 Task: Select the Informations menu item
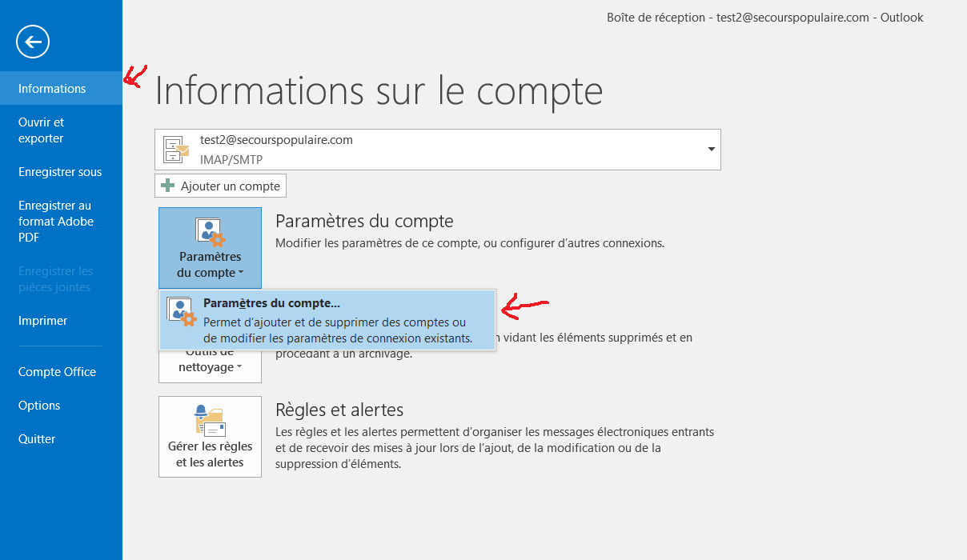[x=52, y=89]
